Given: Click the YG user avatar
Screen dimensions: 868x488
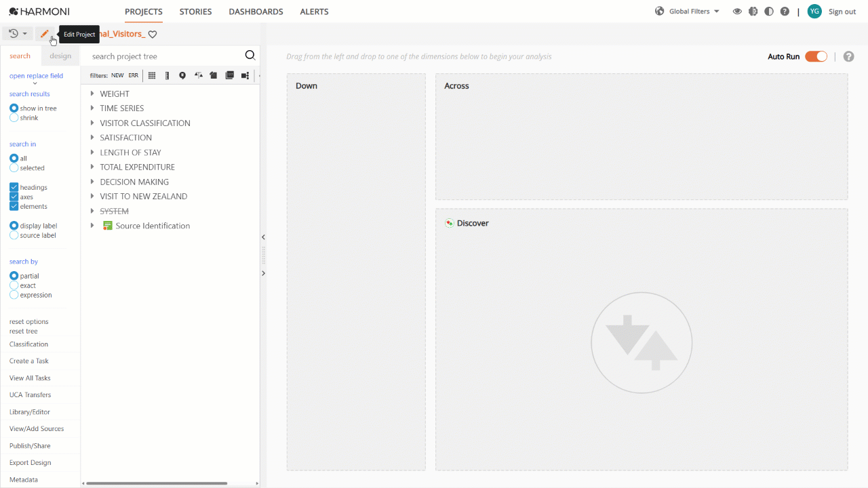Looking at the screenshot, I should (814, 12).
